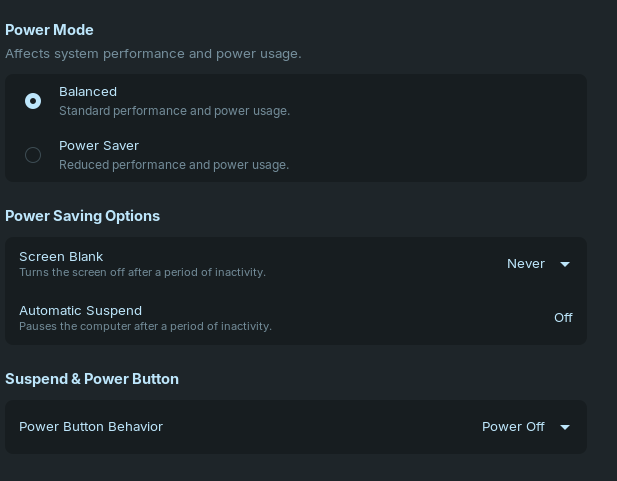Click the Power Saving Options heading
This screenshot has height=481, width=617.
pos(82,216)
